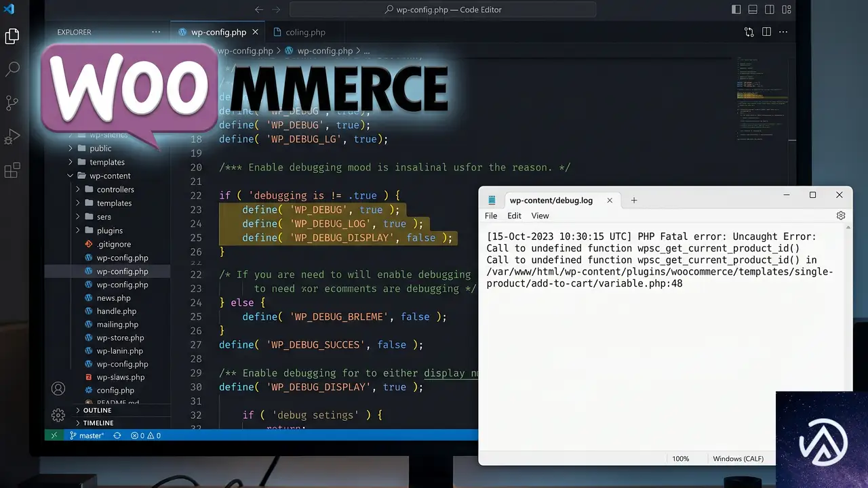The width and height of the screenshot is (868, 488).
Task: Click the 'debug setings' if statement
Action: (312, 415)
